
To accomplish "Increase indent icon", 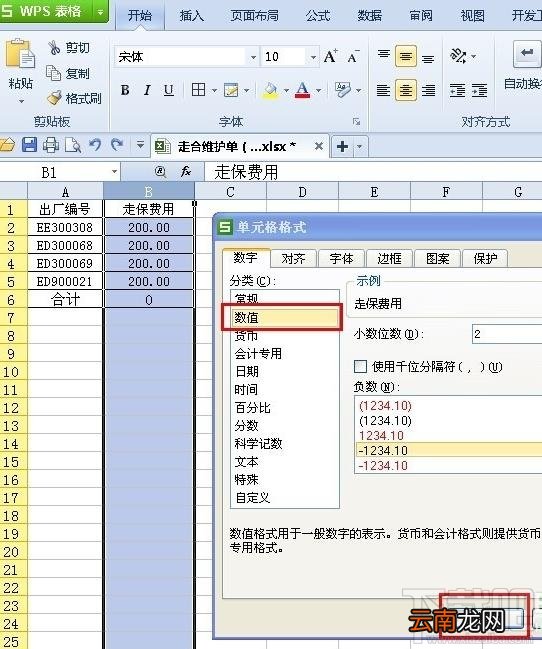I will coord(479,90).
